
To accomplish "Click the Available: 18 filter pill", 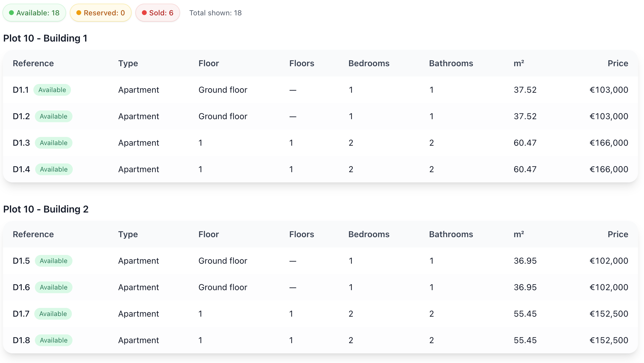I will pos(34,13).
